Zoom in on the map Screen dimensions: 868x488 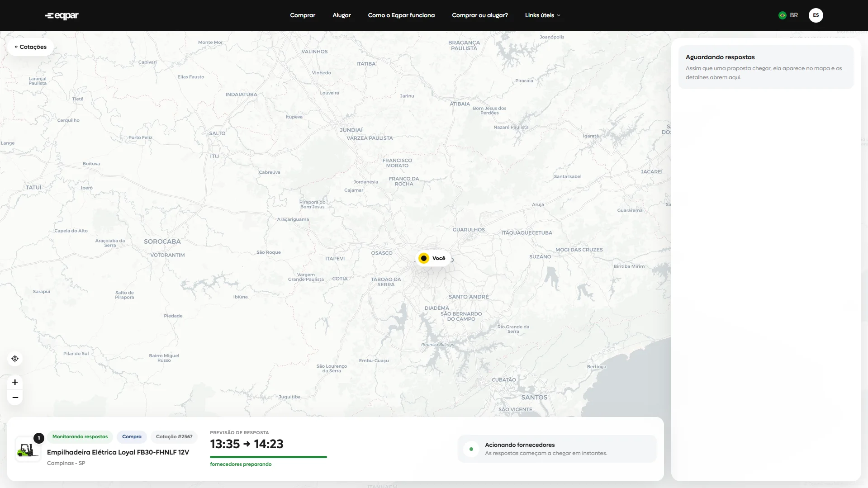click(15, 383)
